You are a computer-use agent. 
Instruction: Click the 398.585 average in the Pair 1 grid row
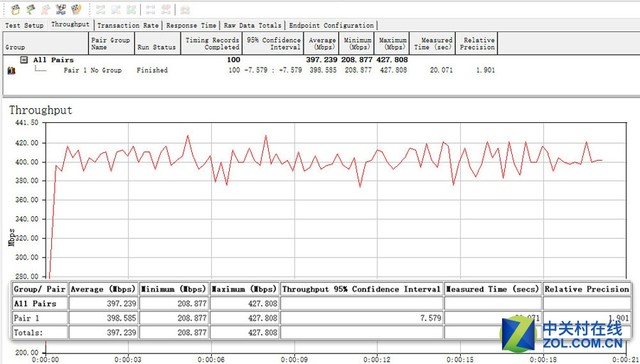(x=322, y=70)
